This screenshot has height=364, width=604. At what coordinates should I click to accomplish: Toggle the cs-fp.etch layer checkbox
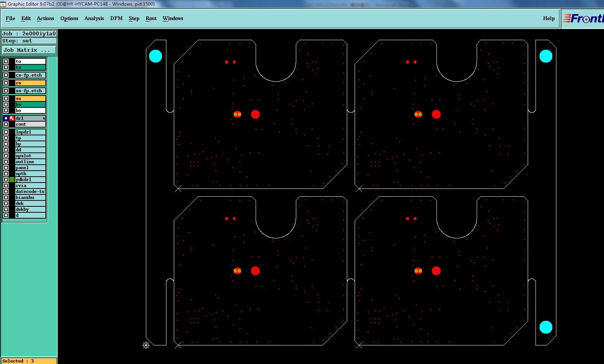6,75
